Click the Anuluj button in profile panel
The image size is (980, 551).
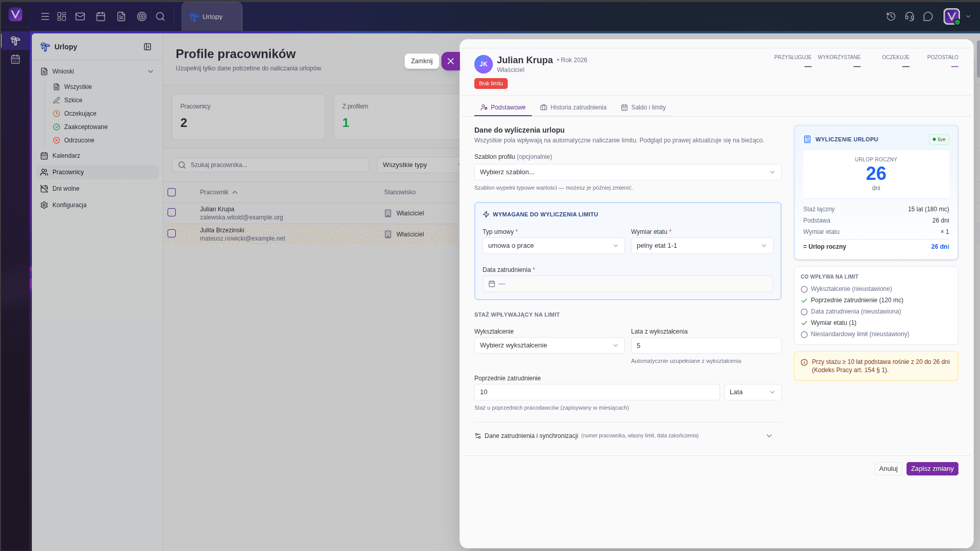tap(887, 468)
